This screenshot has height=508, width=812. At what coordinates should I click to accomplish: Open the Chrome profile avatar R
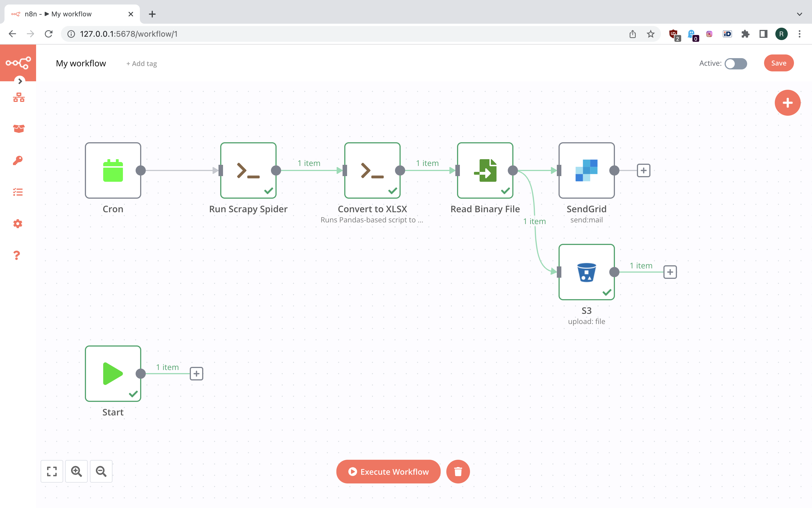point(782,34)
